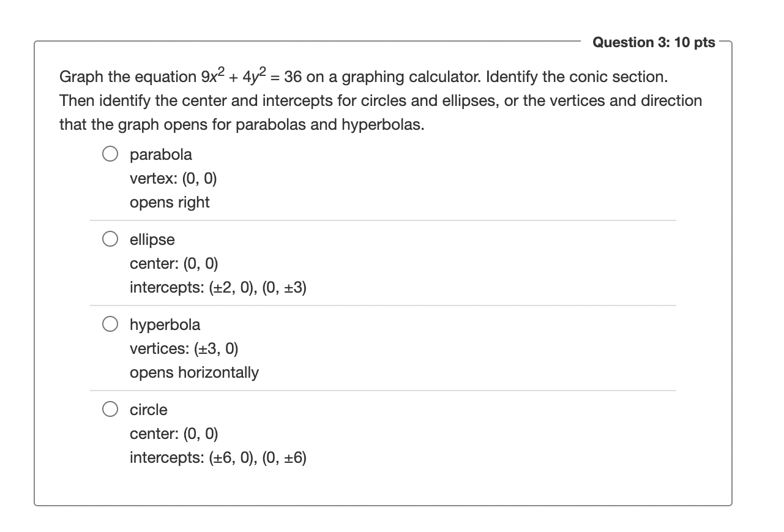Click the circle answer label
Viewport: 784px width, 532px height.
[147, 410]
